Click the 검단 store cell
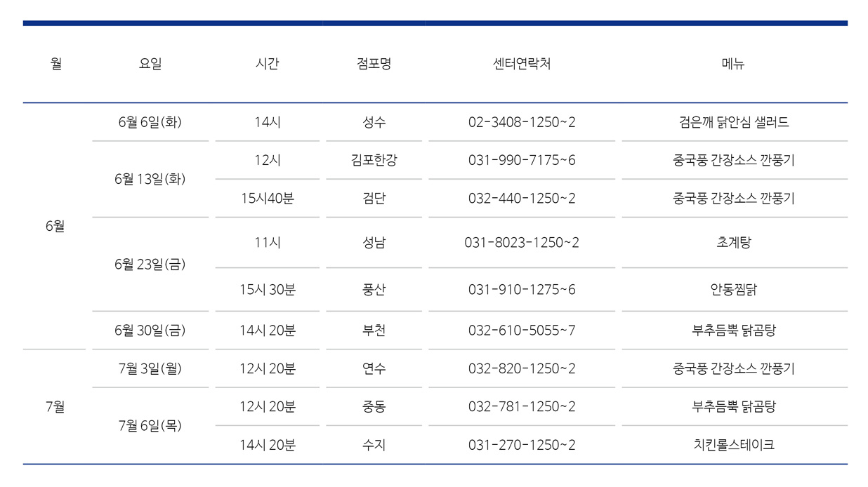This screenshot has width=868, height=487. coord(374,199)
